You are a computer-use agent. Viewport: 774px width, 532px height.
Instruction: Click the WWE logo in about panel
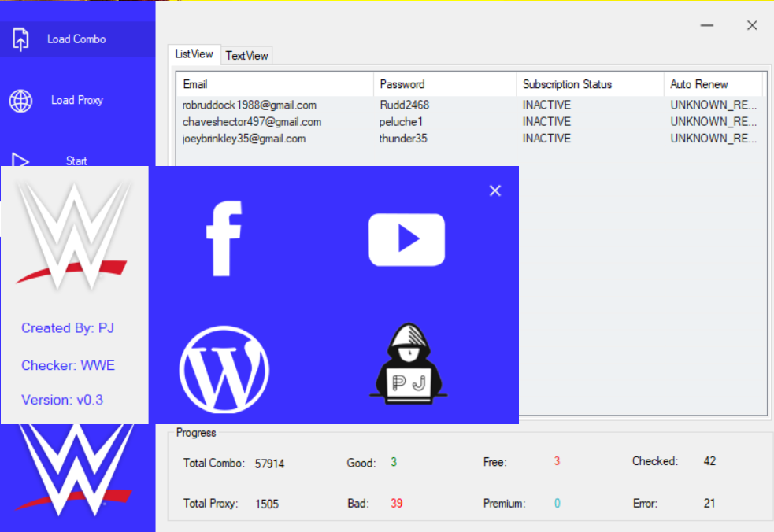coord(74,236)
